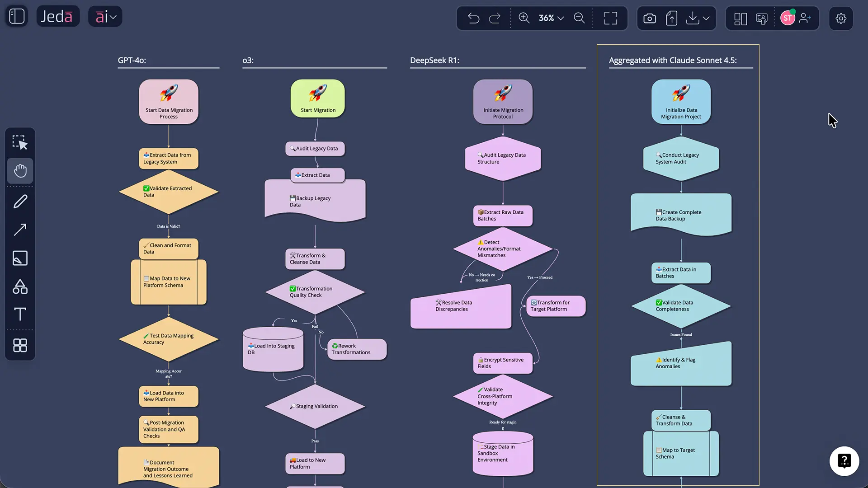Toggle the left sidebar panel icon

coord(17,17)
